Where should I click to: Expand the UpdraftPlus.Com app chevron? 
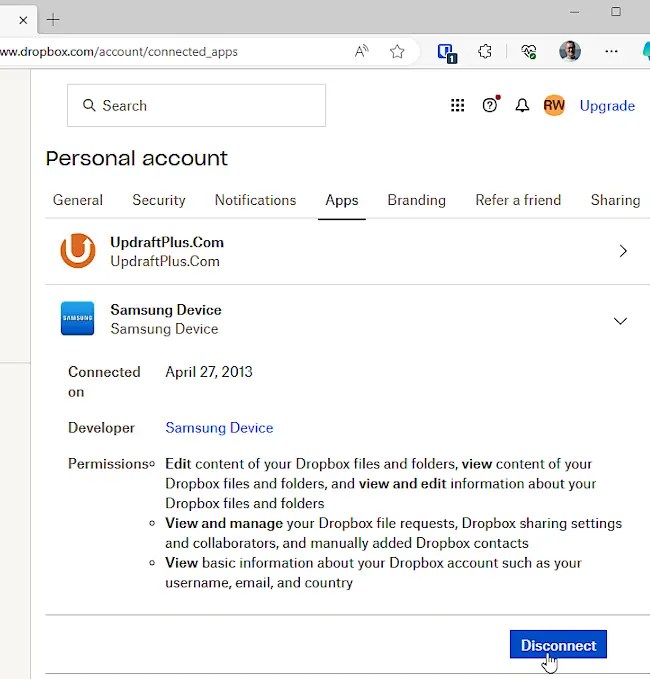pyautogui.click(x=623, y=251)
